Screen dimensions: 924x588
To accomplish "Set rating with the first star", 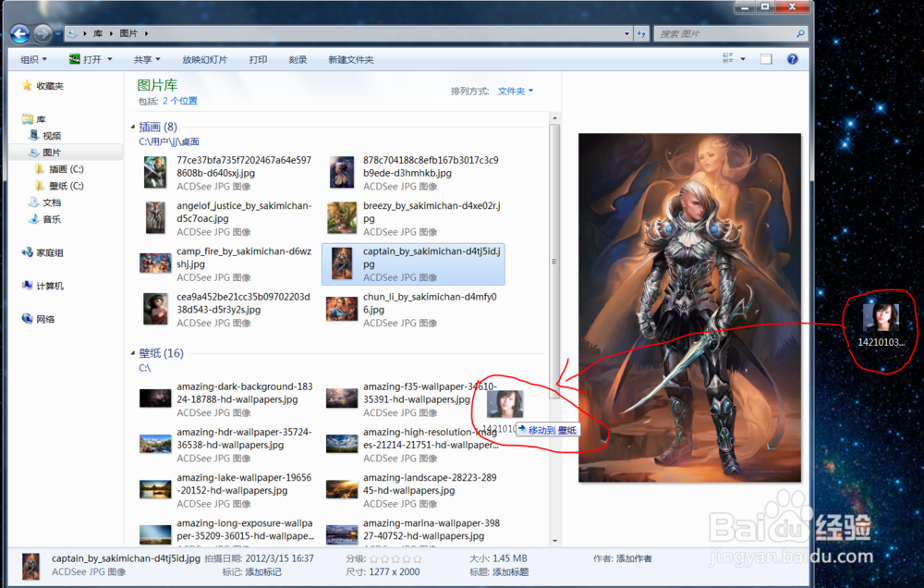I will [374, 558].
